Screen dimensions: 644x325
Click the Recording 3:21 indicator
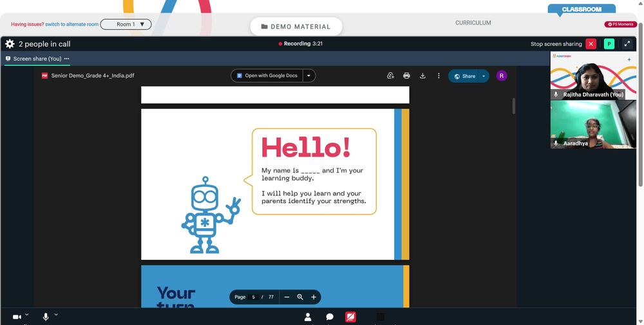click(300, 44)
